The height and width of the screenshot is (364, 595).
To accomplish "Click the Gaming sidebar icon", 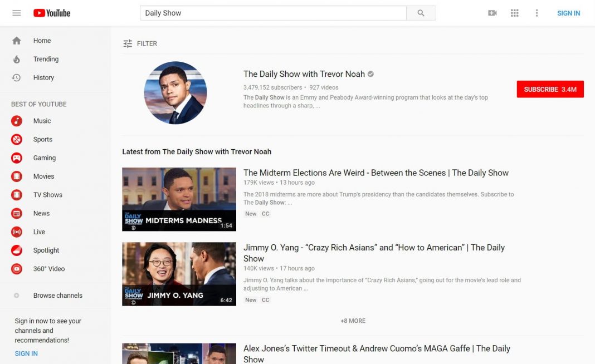I will [16, 158].
